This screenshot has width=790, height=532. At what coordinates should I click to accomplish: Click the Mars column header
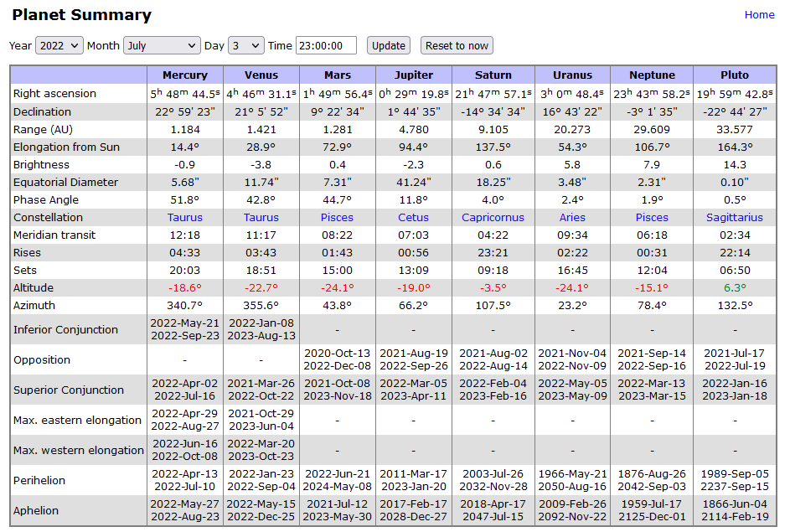click(x=338, y=75)
